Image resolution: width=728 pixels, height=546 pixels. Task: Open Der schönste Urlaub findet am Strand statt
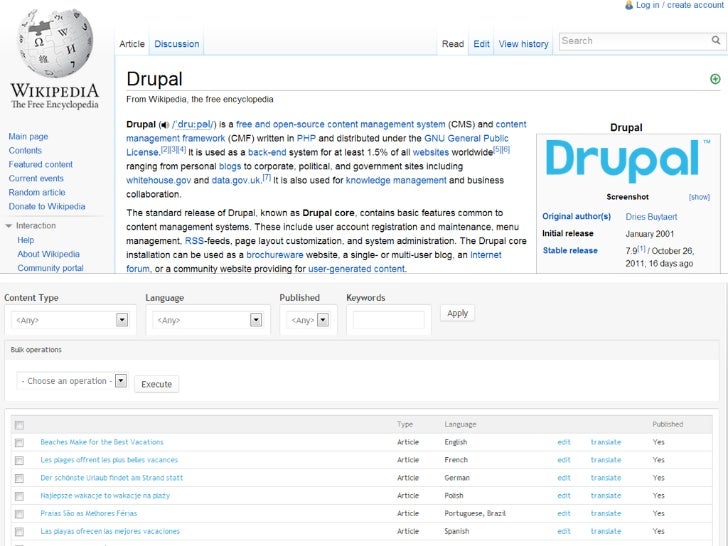click(x=111, y=478)
